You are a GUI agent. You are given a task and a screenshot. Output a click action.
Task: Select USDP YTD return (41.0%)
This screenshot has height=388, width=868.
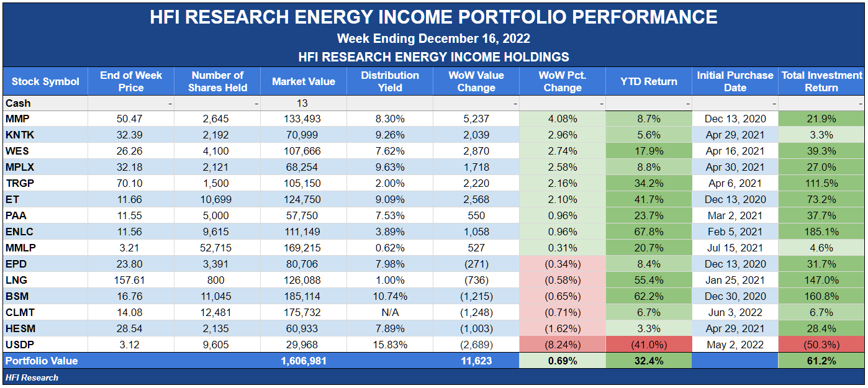click(649, 345)
